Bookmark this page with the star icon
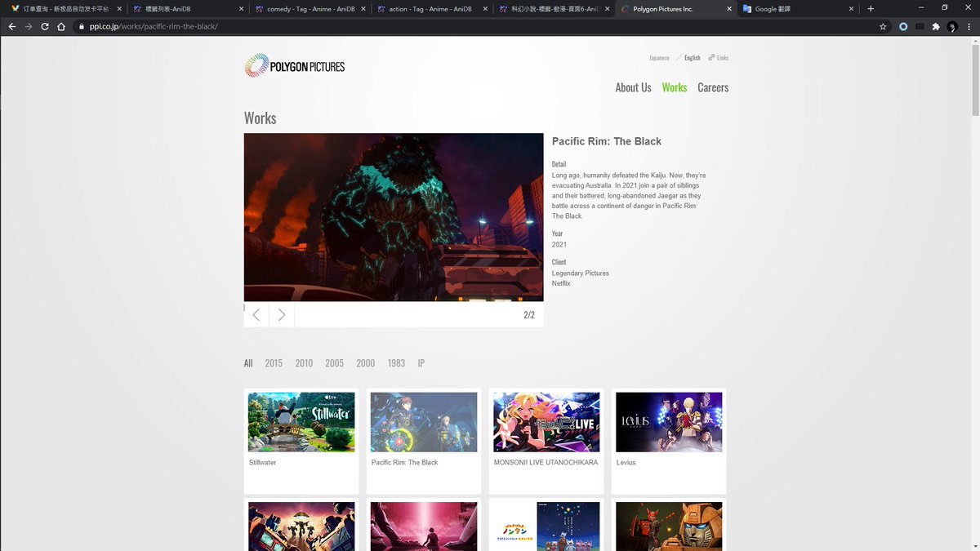The width and height of the screenshot is (980, 551). click(883, 26)
